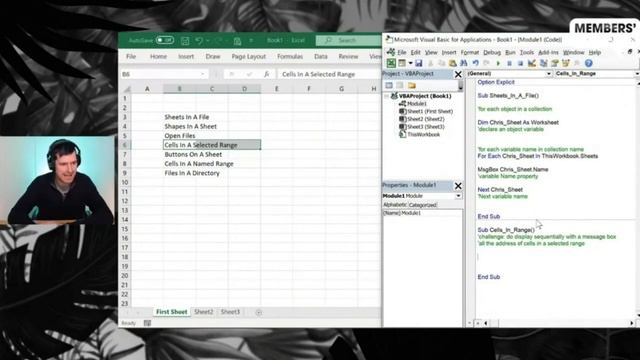Collapse the VBAProject (Book1) tree node
This screenshot has width=640, height=360.
point(387,96)
